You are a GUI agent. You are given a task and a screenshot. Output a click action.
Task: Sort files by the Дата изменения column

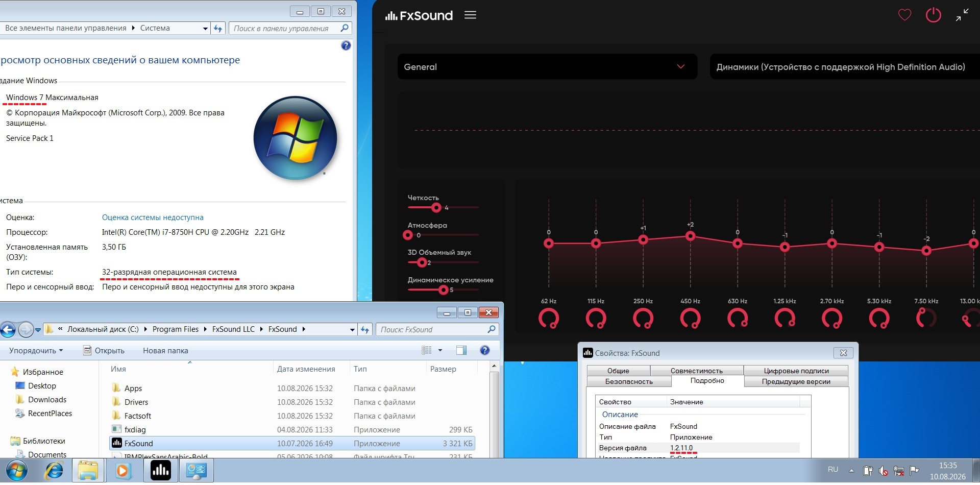point(311,369)
